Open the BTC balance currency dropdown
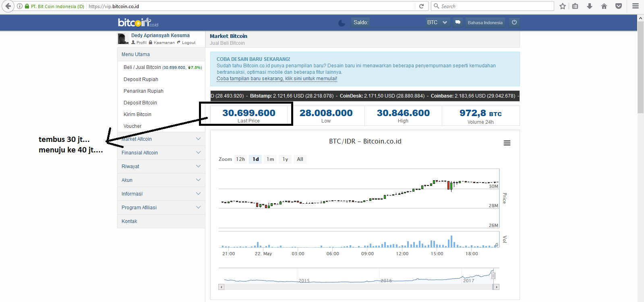The image size is (644, 302). [437, 23]
